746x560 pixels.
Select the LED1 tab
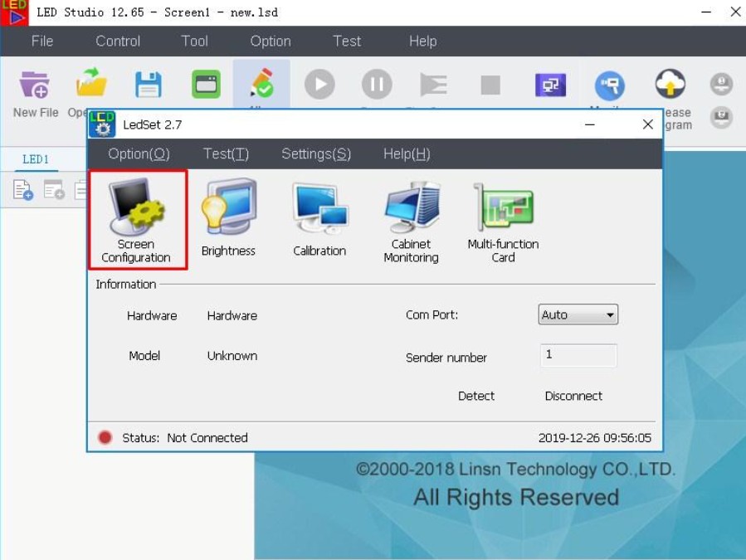(36, 159)
